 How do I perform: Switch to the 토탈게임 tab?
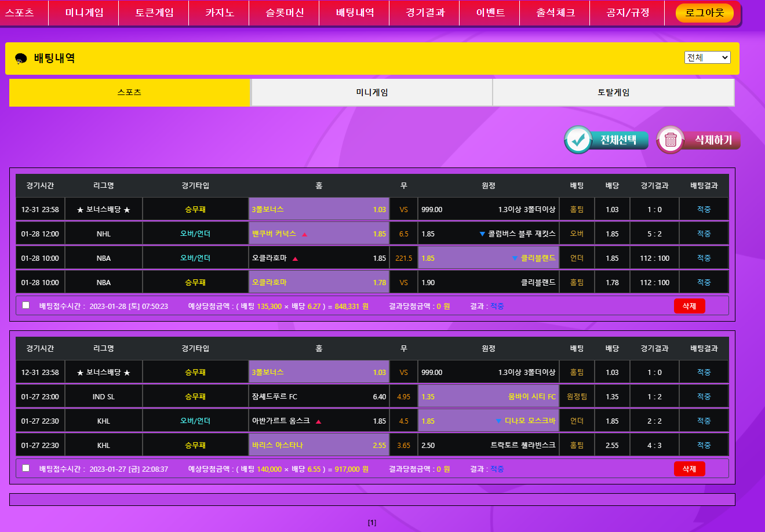pos(613,93)
